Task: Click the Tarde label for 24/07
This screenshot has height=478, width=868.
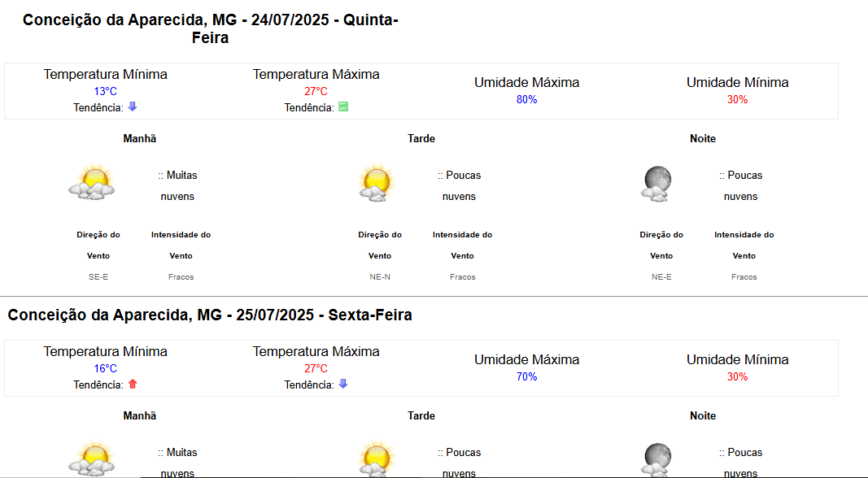Action: 421,138
